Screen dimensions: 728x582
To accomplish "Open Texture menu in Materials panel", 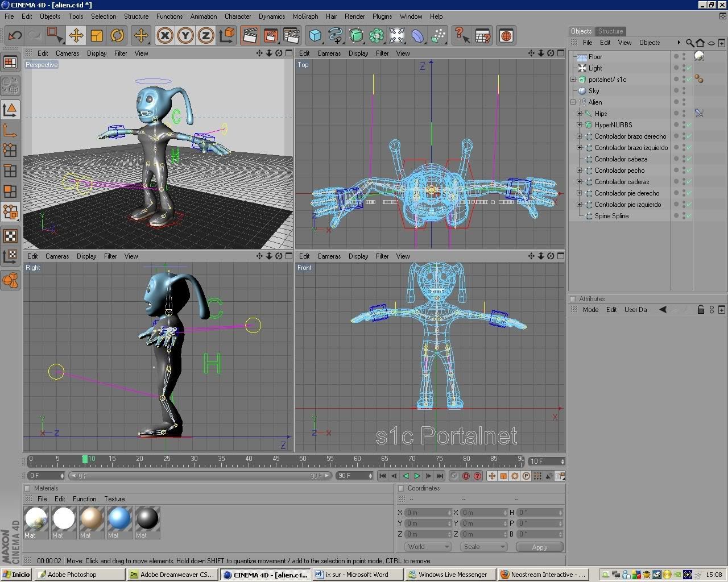I will (114, 499).
